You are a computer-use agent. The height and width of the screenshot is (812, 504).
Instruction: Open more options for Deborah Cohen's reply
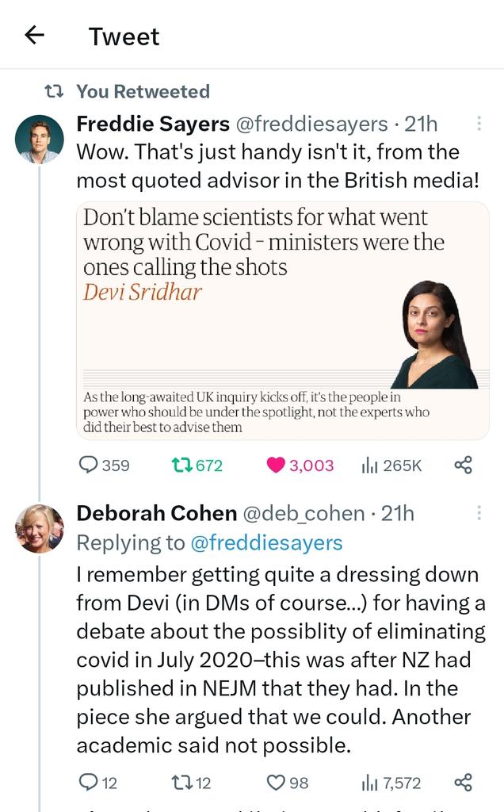click(x=479, y=514)
